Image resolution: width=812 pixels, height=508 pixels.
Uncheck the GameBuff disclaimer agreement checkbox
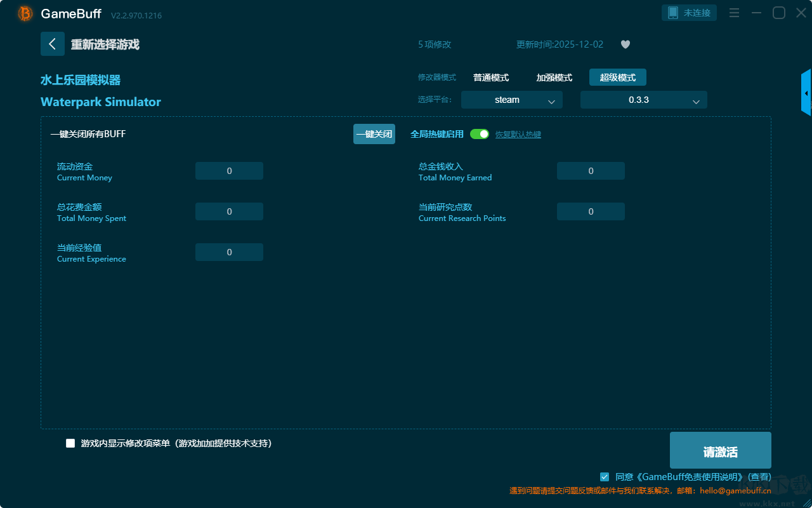[605, 477]
